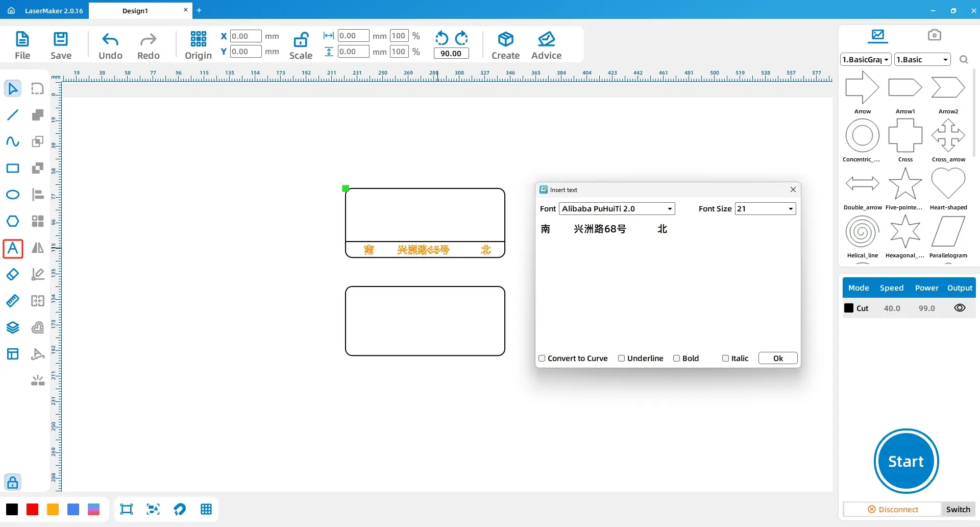This screenshot has height=527, width=980.
Task: Enable the Italic checkbox
Action: [725, 358]
